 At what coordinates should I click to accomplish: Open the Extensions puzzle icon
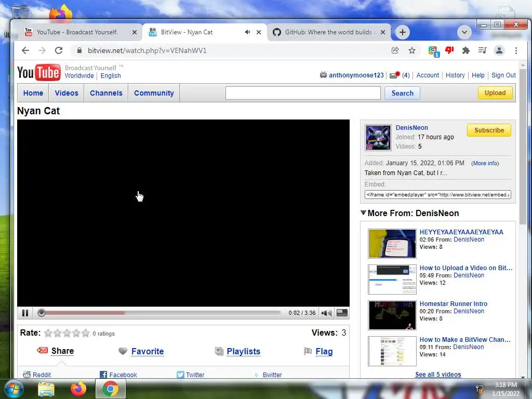pyautogui.click(x=466, y=50)
